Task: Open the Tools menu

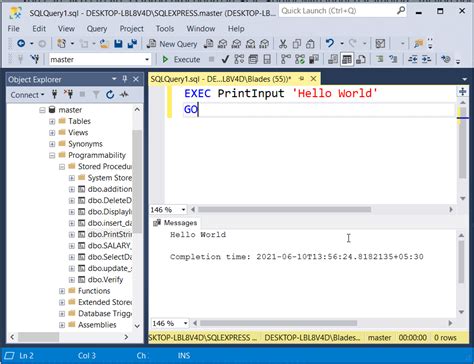Action: coord(165,29)
